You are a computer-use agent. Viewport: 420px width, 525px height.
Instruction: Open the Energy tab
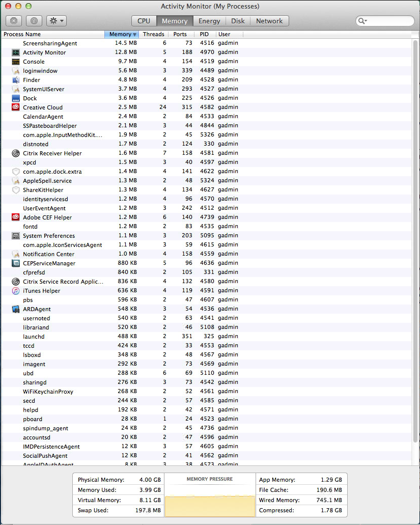pos(209,21)
